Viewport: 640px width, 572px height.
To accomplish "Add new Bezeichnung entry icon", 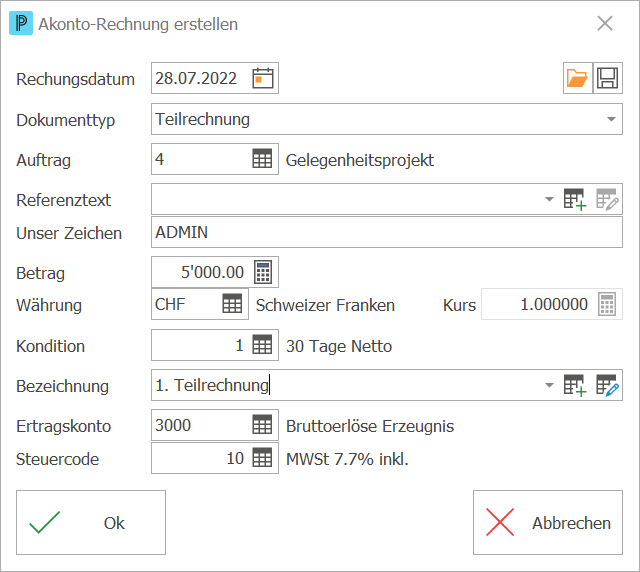I will (x=575, y=385).
